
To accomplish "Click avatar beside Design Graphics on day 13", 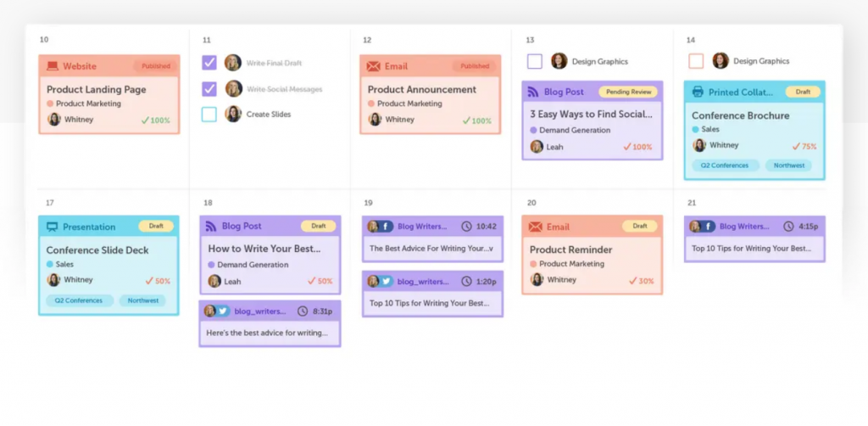I will (x=559, y=61).
